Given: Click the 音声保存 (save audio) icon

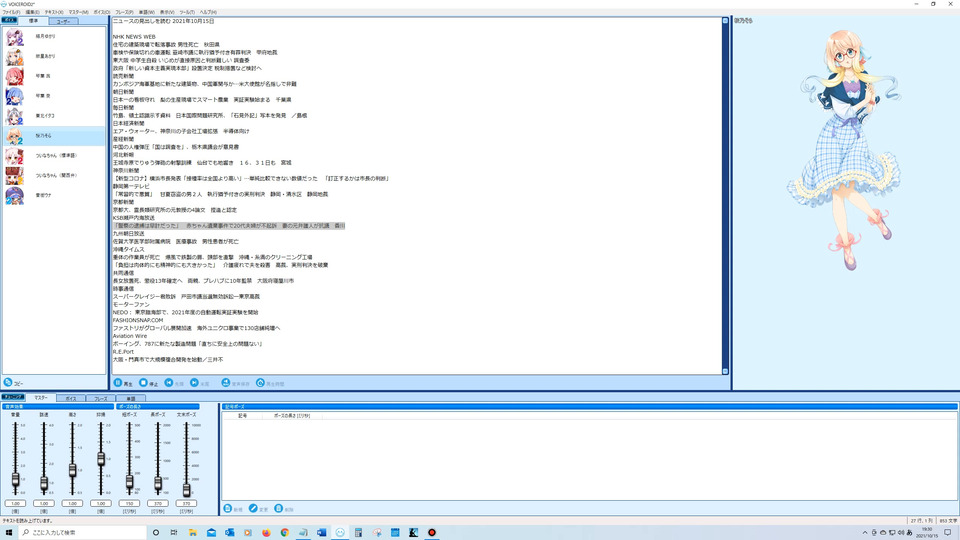Looking at the screenshot, I should click(225, 383).
